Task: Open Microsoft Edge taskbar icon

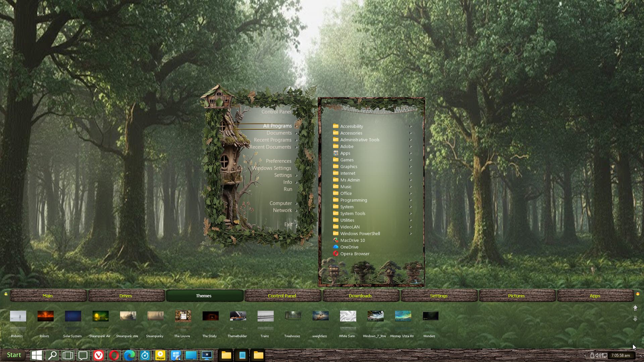Action: pyautogui.click(x=129, y=355)
